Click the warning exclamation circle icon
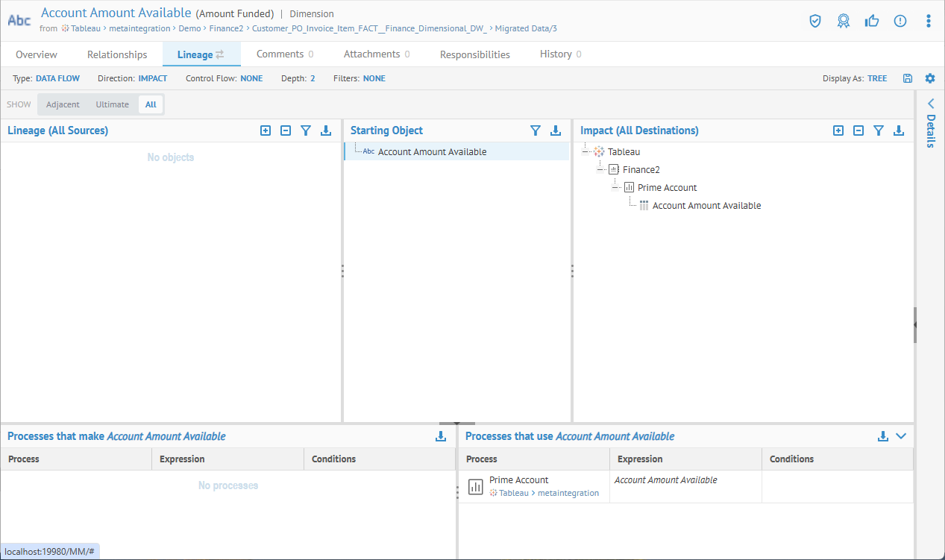 pyautogui.click(x=900, y=21)
